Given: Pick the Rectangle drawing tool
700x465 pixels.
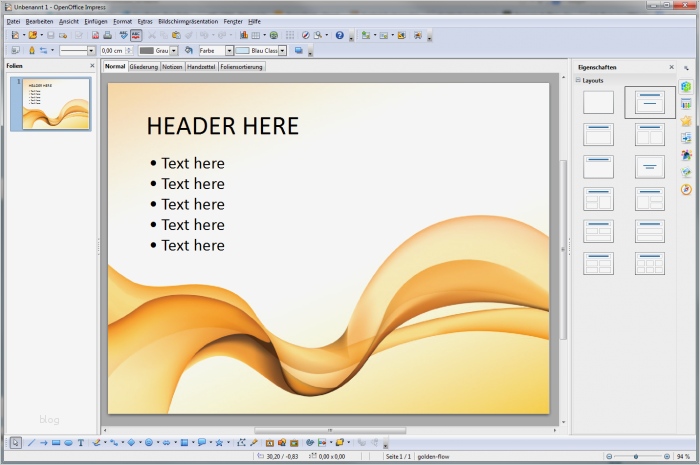Looking at the screenshot, I should pyautogui.click(x=56, y=442).
